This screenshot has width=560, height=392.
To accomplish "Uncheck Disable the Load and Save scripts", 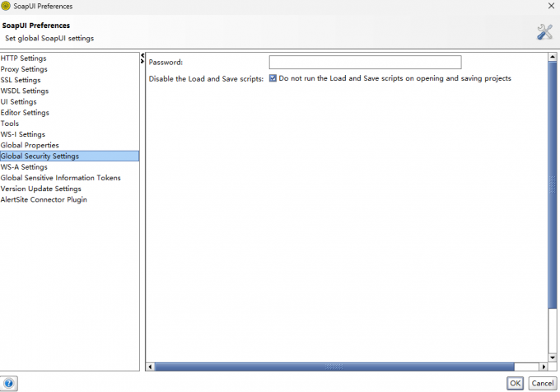I will (273, 78).
